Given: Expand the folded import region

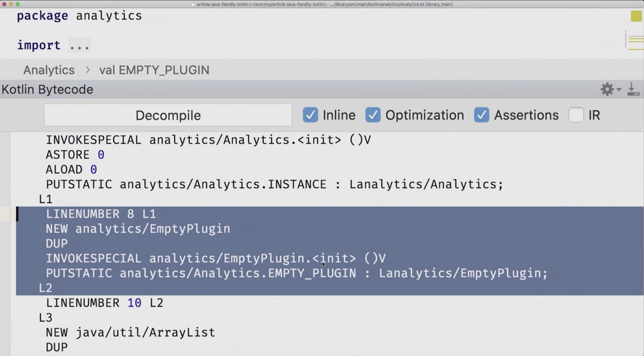Looking at the screenshot, I should point(79,45).
